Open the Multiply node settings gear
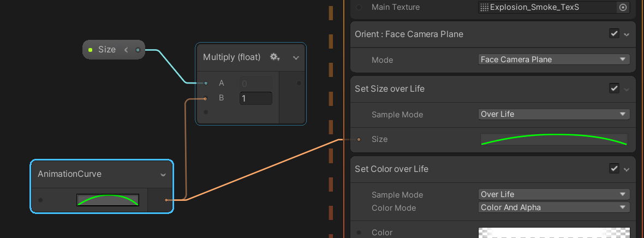 click(x=275, y=57)
